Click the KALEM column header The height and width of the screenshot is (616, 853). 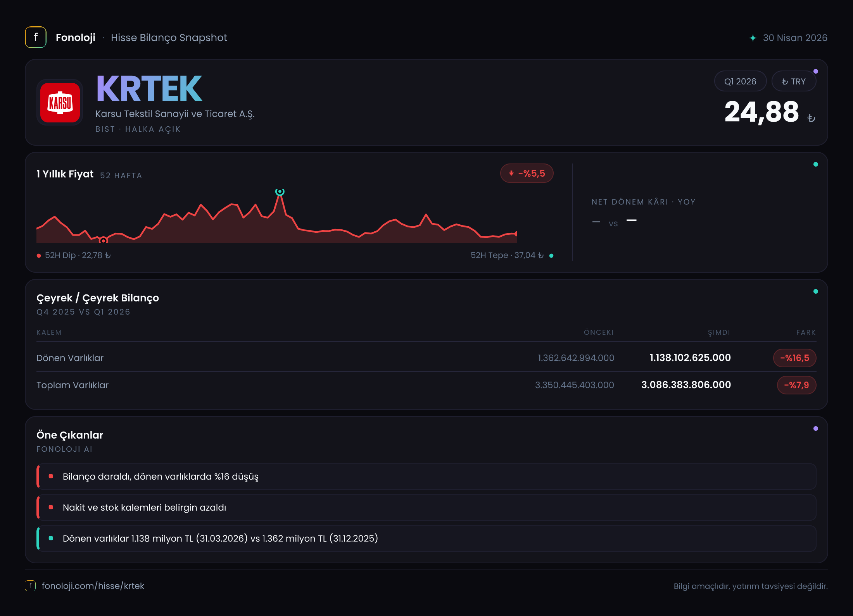tap(49, 332)
